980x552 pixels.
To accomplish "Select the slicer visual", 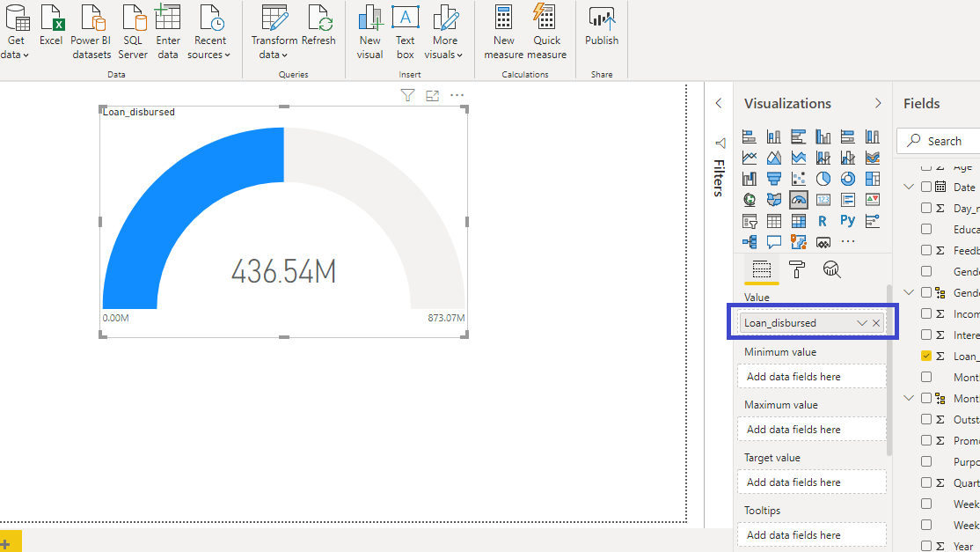I will pos(750,221).
